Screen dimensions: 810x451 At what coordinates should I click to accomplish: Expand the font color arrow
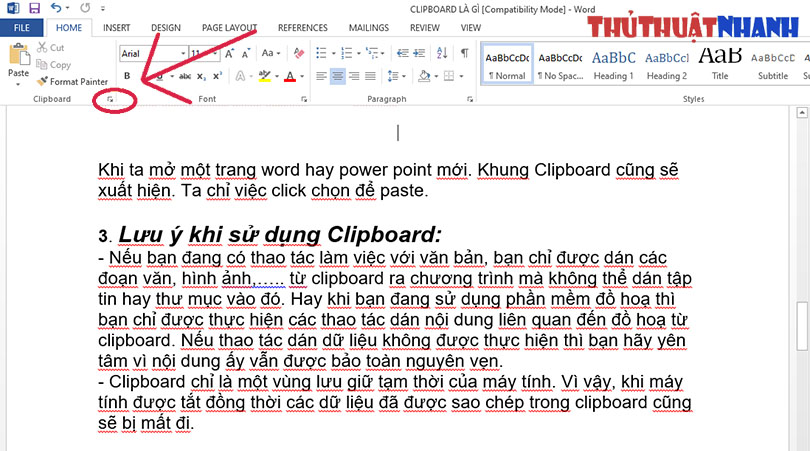[x=302, y=76]
